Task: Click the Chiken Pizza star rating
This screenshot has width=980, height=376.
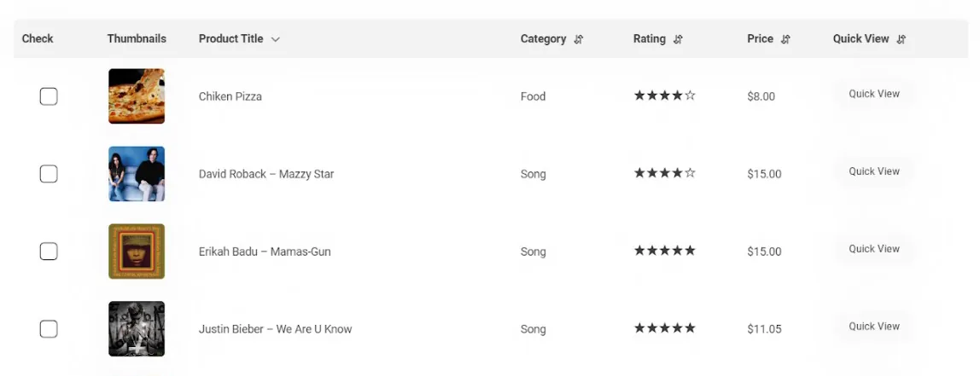Action: point(664,96)
